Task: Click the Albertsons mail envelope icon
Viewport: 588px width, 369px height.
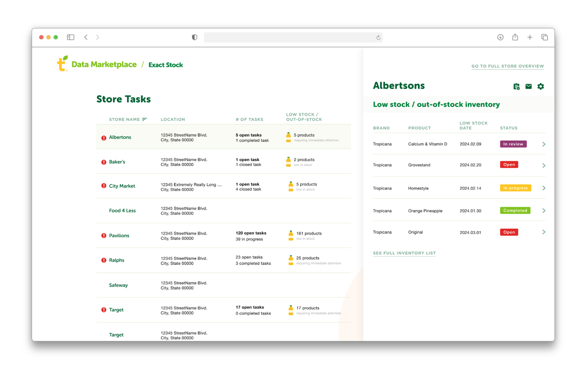Action: point(528,86)
